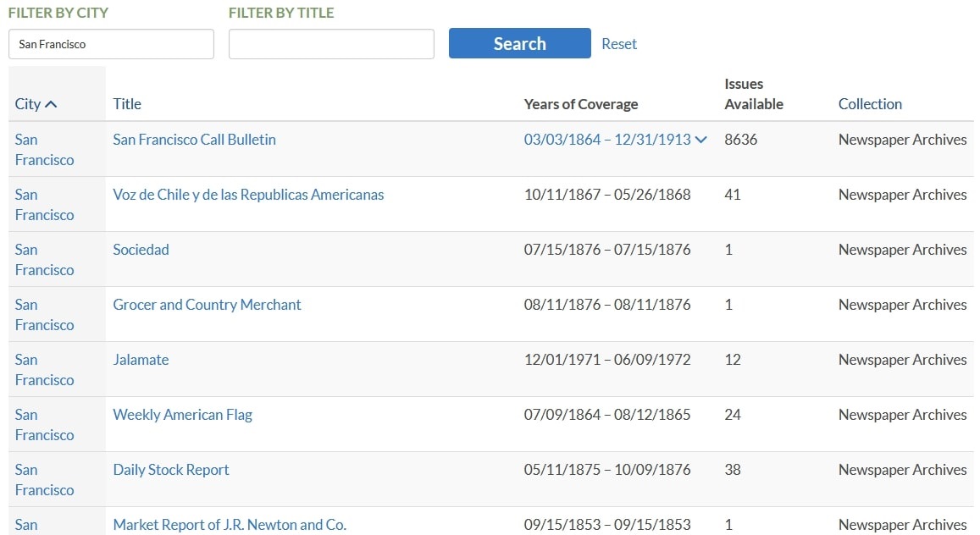The image size is (980, 535).
Task: Click San Francisco city link in Voz de Chile row
Action: (x=44, y=205)
